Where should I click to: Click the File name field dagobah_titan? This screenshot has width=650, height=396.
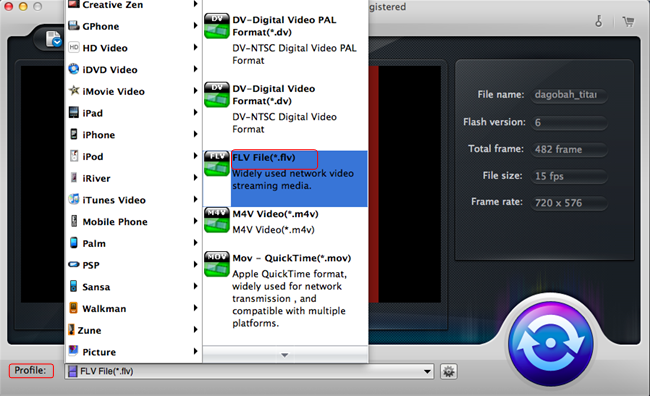(x=569, y=95)
